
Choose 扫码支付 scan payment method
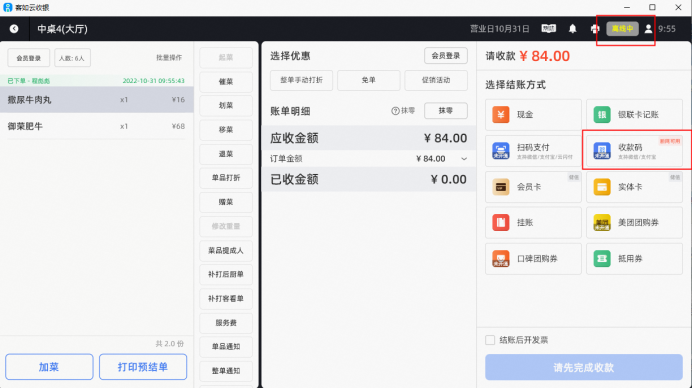533,151
